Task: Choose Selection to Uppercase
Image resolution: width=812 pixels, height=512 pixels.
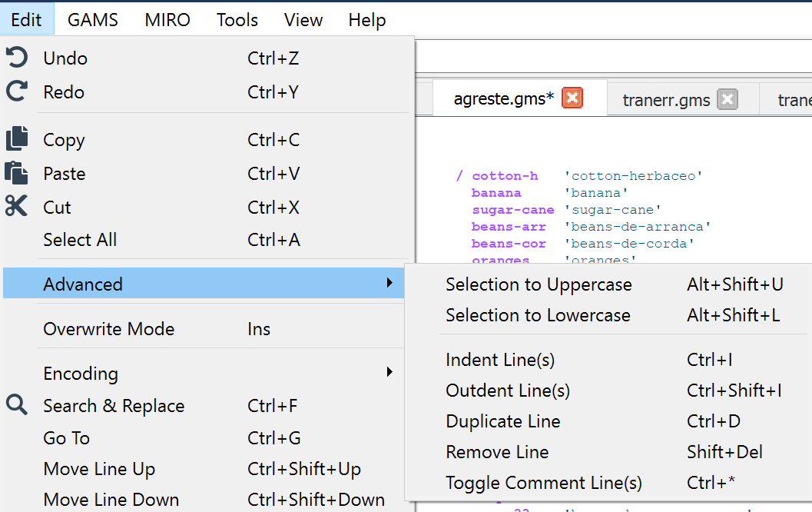Action: click(x=538, y=284)
